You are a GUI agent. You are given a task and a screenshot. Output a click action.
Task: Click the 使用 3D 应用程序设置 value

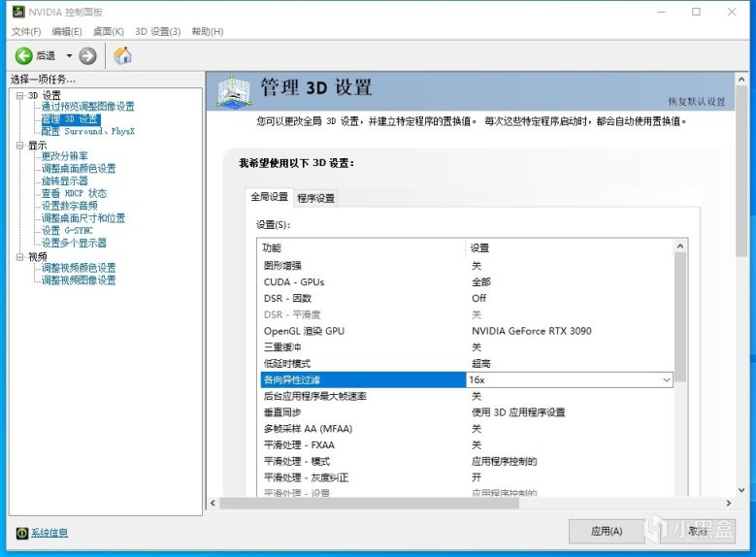point(518,412)
